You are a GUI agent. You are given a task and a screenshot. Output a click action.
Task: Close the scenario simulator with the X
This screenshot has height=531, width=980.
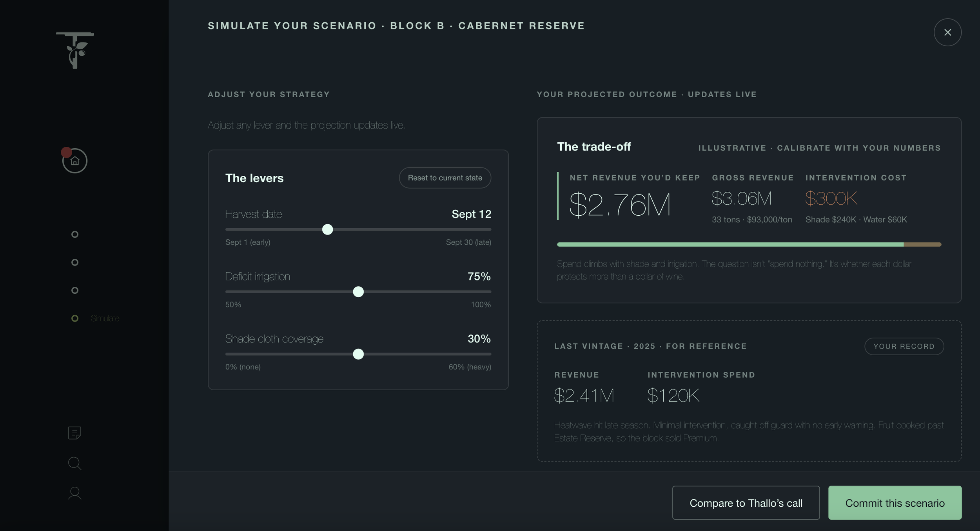[x=947, y=32]
